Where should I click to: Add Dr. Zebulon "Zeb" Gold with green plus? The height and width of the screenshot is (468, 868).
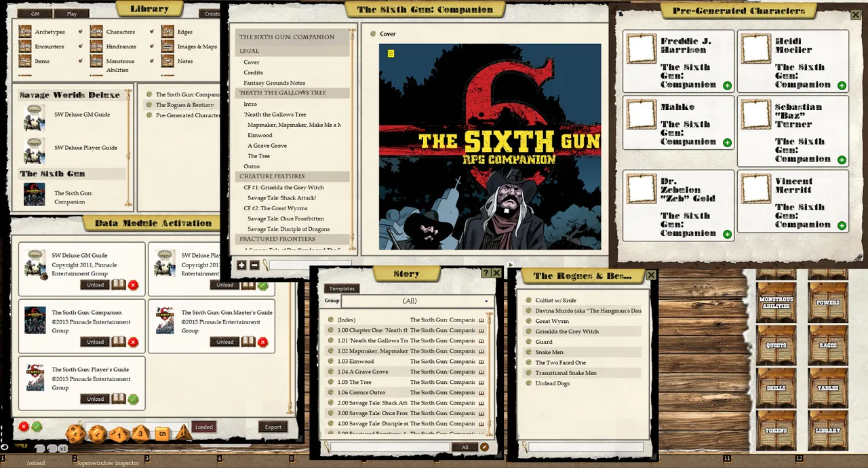point(727,234)
